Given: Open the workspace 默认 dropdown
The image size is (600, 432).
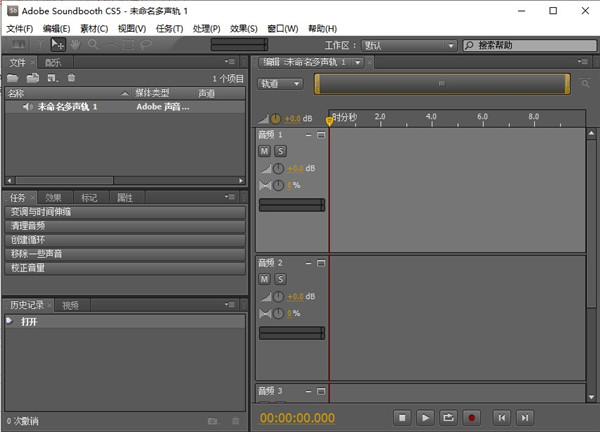Looking at the screenshot, I should (407, 46).
